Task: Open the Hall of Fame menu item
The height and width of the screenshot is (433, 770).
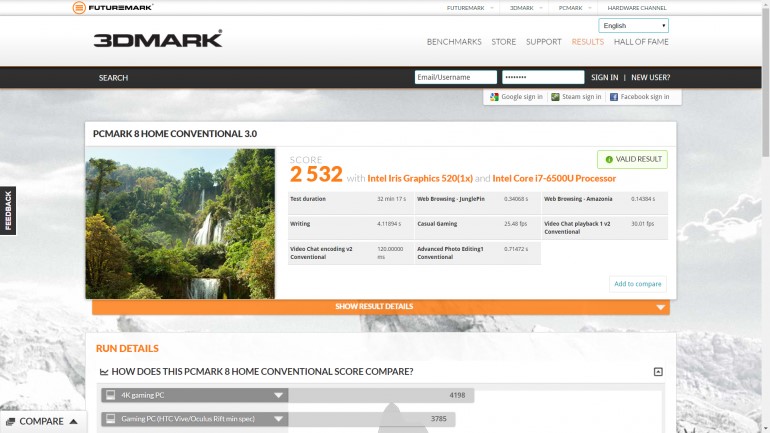Action: [x=641, y=42]
